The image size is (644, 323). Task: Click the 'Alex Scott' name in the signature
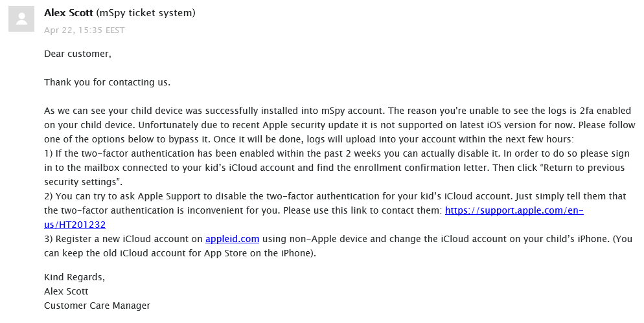(66, 291)
